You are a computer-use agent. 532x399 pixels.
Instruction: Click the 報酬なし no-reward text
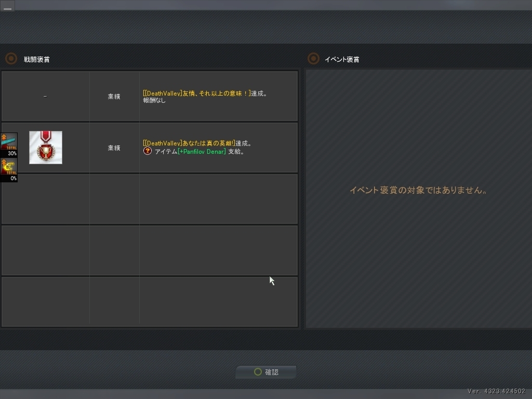[x=154, y=101]
